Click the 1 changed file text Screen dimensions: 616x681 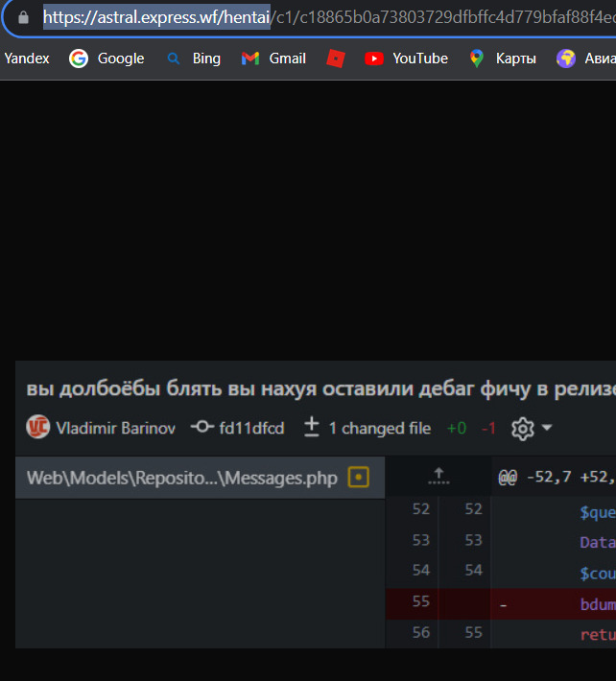tap(380, 429)
